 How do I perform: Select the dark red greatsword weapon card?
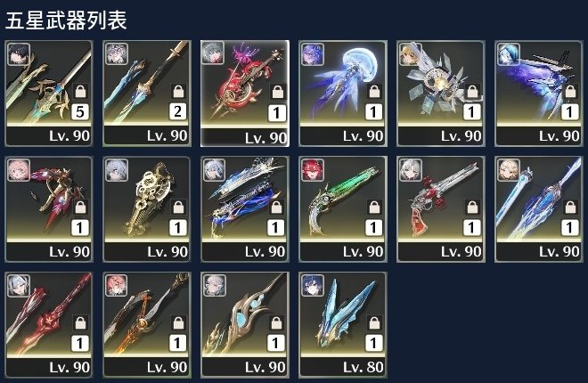[x=49, y=325]
